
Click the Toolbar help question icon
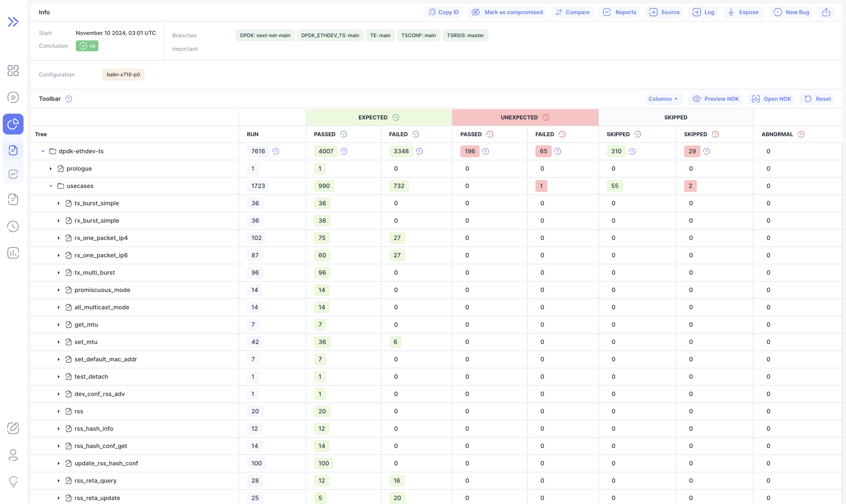click(x=69, y=99)
